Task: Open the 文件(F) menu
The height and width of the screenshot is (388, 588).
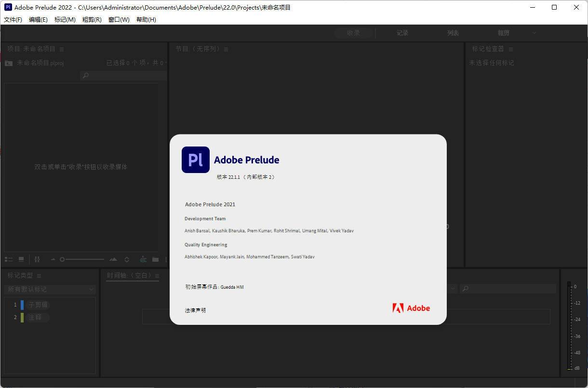Action: tap(13, 20)
